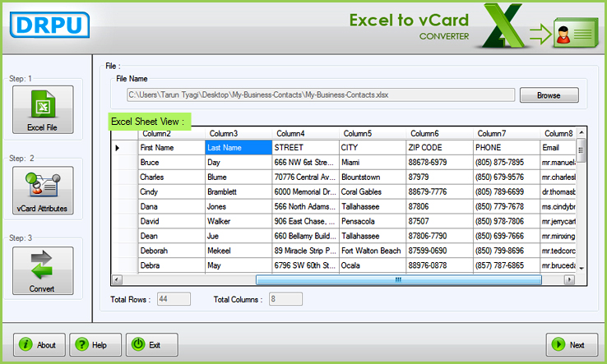Select the First Name cell

(x=172, y=148)
